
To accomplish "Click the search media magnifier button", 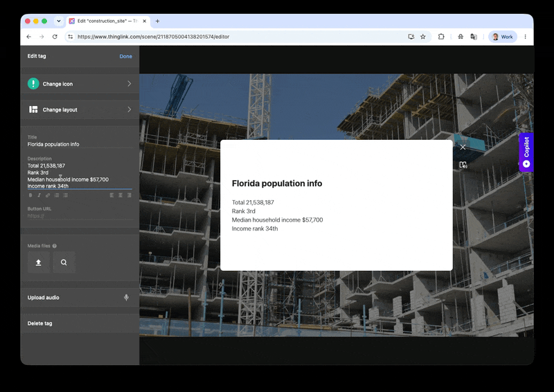I will pos(64,262).
